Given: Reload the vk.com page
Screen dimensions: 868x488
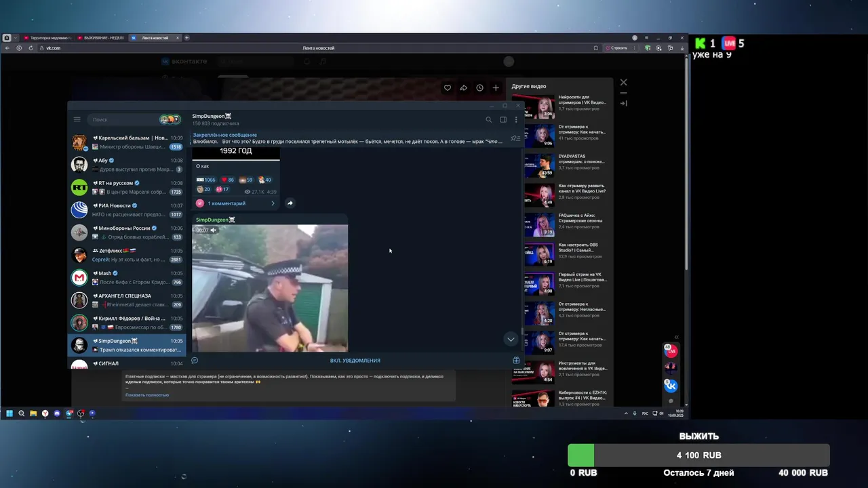Looking at the screenshot, I should tap(31, 48).
